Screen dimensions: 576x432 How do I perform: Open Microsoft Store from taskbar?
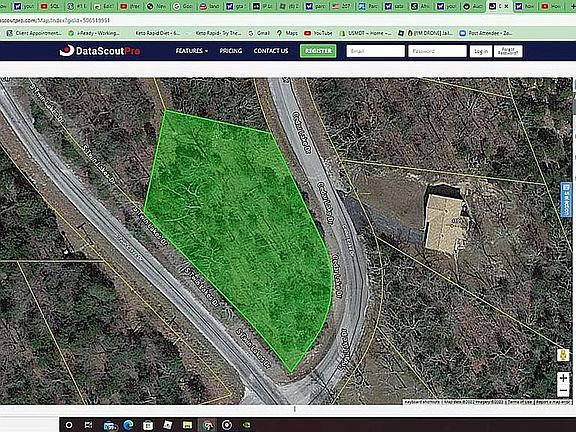(x=148, y=425)
